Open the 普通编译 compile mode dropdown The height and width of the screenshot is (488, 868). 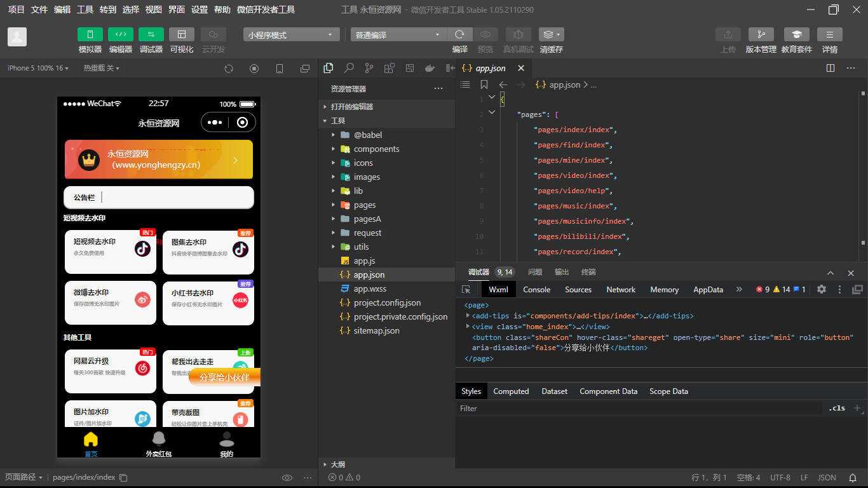click(398, 35)
